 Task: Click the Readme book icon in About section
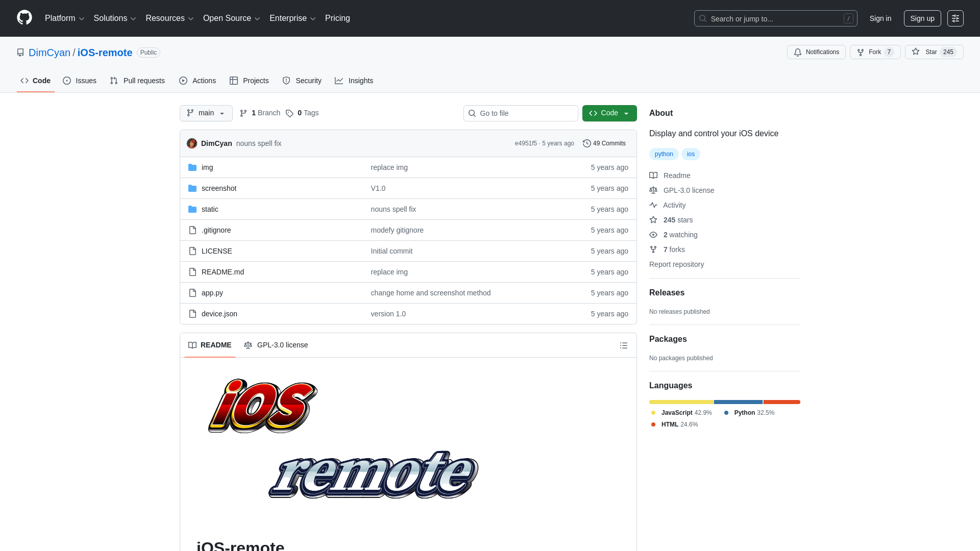653,176
